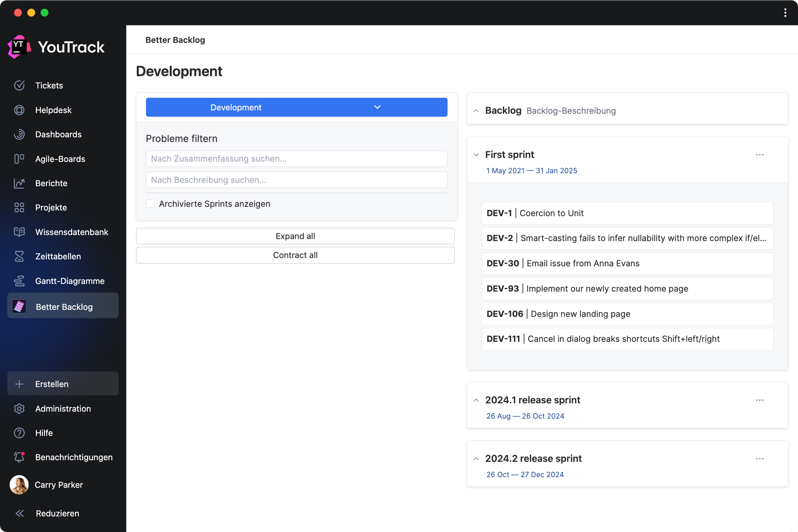
Task: Open Zeittabellen hourglass icon
Action: tap(19, 256)
